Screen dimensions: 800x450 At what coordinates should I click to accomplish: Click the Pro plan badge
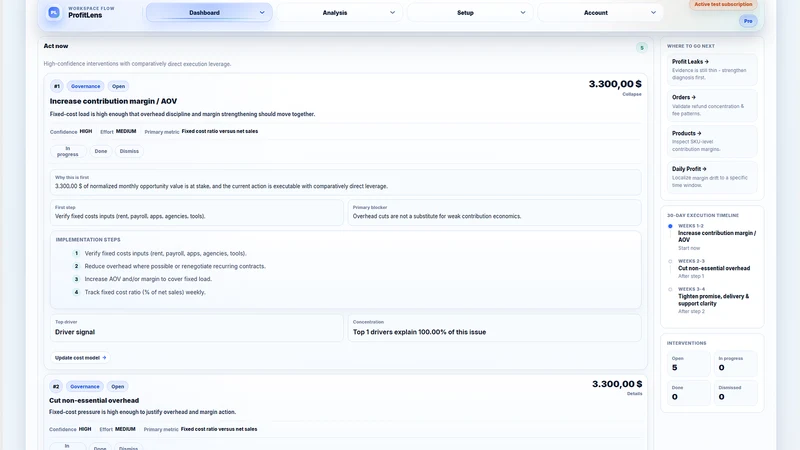pos(748,21)
